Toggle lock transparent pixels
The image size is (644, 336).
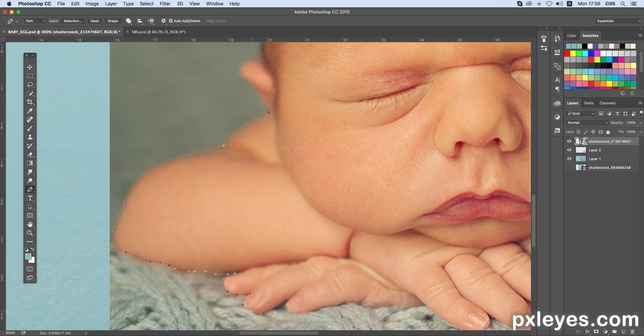578,132
